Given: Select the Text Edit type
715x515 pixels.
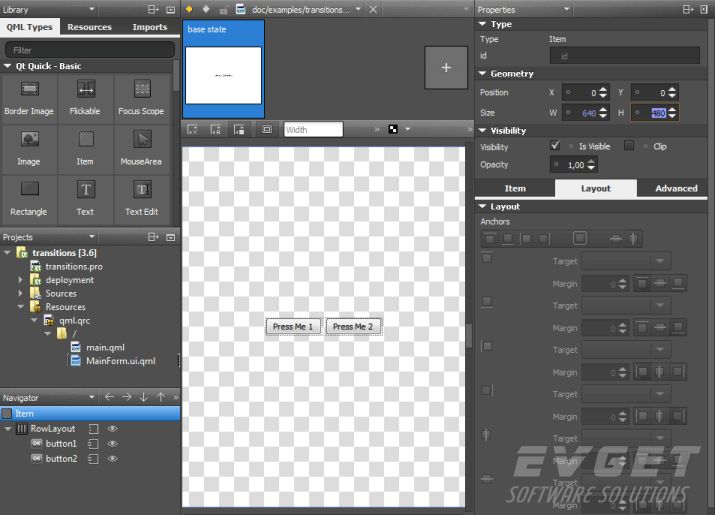Looking at the screenshot, I should tap(141, 199).
